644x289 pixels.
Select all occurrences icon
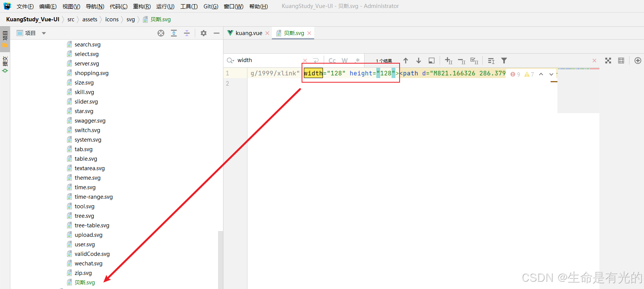[474, 61]
